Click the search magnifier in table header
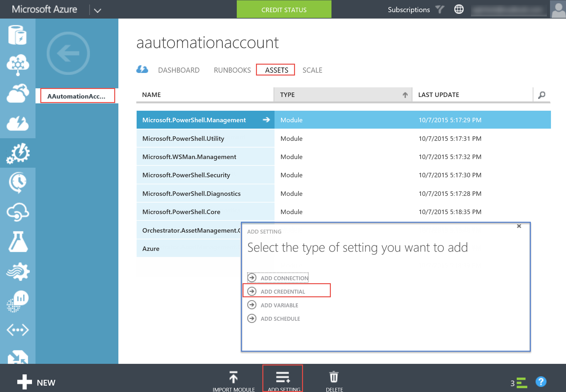This screenshot has width=566, height=392. pyautogui.click(x=542, y=95)
